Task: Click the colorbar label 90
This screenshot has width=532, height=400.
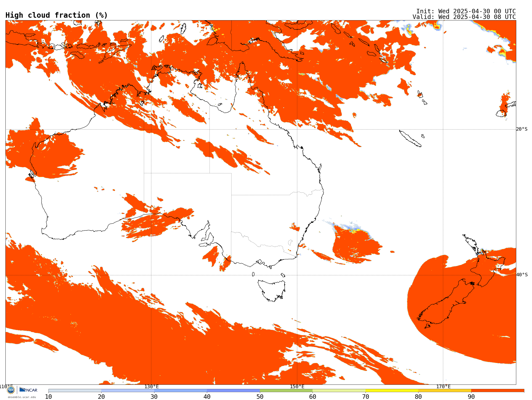Action: [471, 397]
